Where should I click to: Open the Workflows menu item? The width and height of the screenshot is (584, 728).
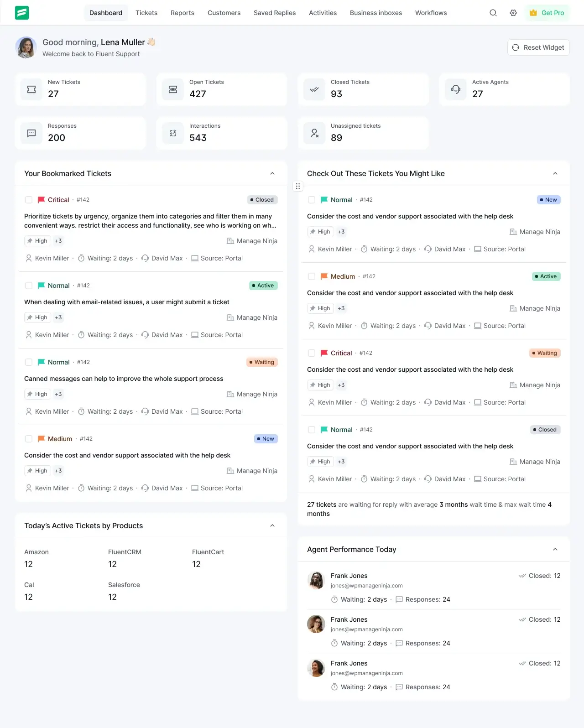430,13
